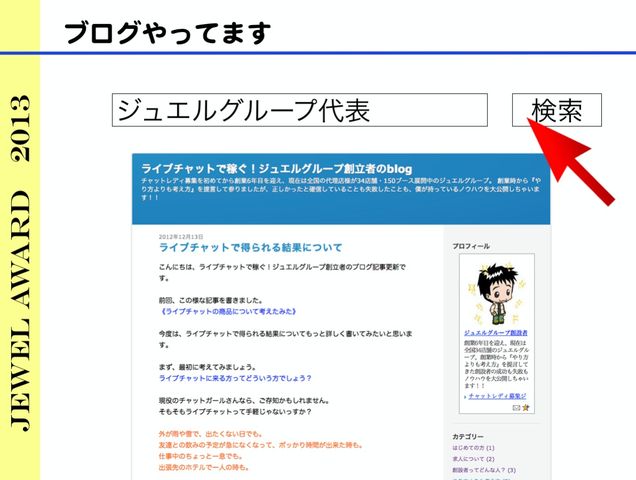Open the ジュエルグループ創設者 profile link

[496, 333]
